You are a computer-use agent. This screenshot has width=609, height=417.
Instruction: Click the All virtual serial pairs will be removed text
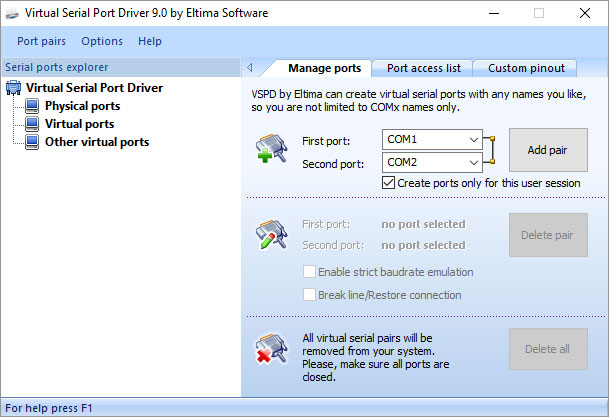click(x=376, y=358)
